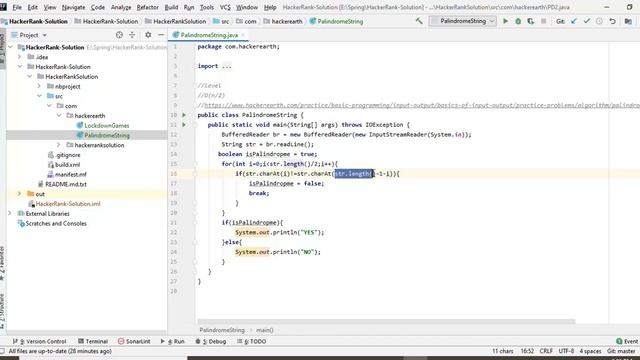Collapse the hackerearth package
This screenshot has height=360, width=640.
tap(59, 116)
